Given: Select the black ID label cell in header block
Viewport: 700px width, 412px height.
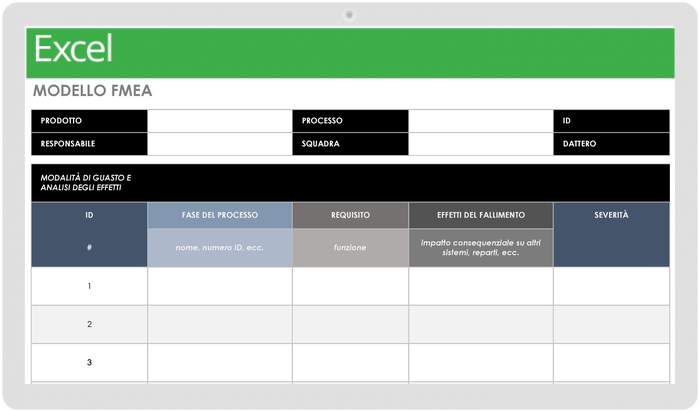Looking at the screenshot, I should pos(612,121).
